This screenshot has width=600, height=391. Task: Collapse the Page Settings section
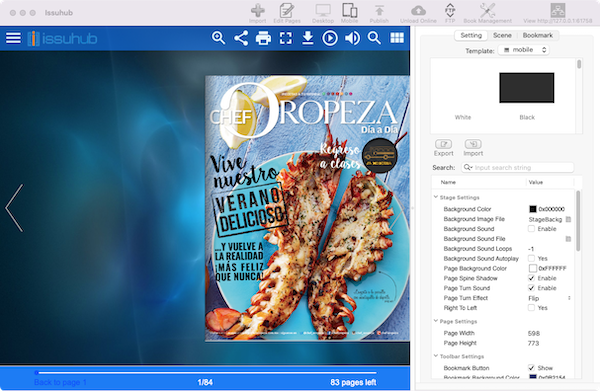[x=435, y=321]
